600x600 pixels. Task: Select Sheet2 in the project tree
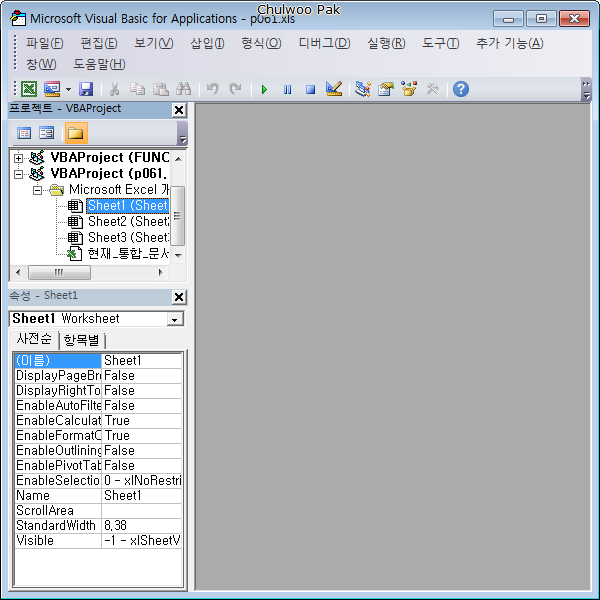[x=127, y=222]
